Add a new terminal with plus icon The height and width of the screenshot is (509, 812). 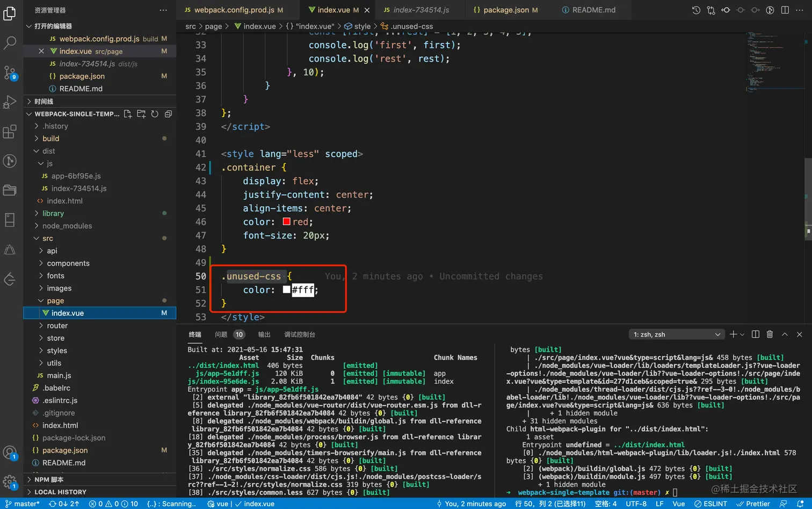pos(733,335)
